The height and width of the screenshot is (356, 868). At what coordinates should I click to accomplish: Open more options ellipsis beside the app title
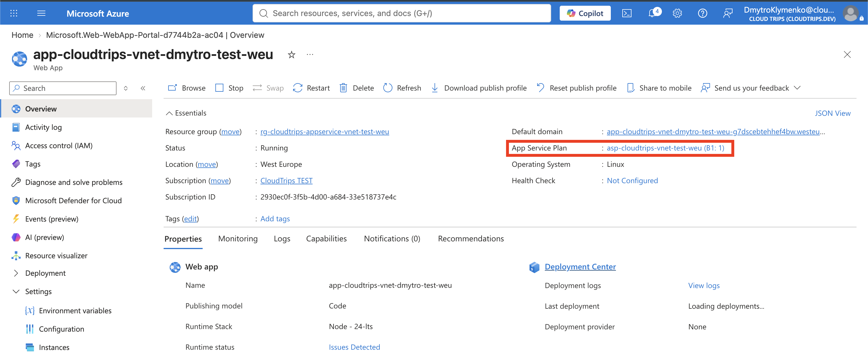310,54
